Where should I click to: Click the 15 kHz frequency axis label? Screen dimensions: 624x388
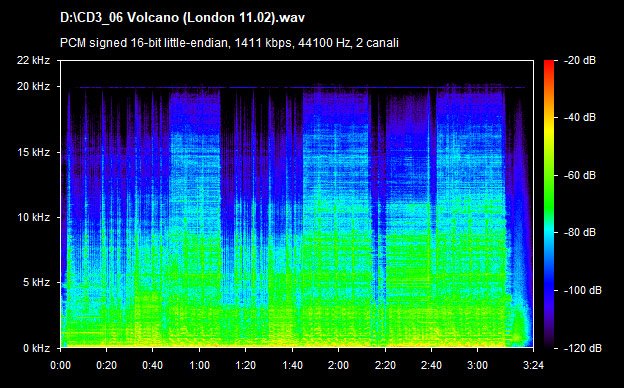[33, 152]
